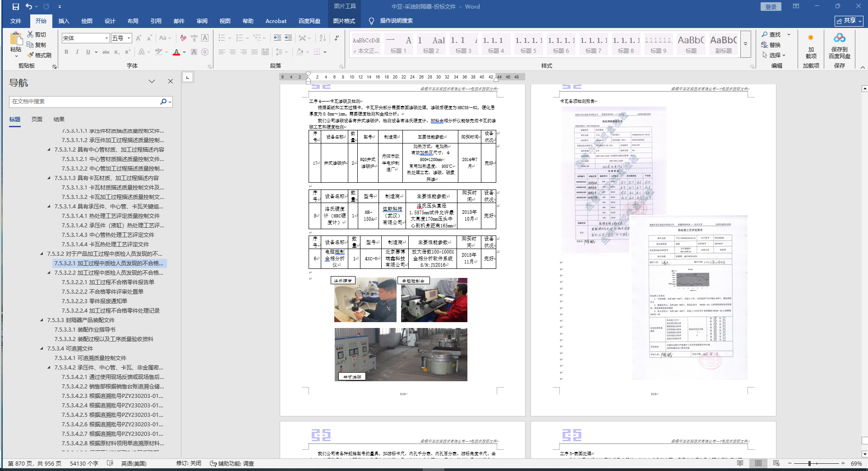Click the 共享 (Share) button
868x471 pixels.
click(x=849, y=21)
